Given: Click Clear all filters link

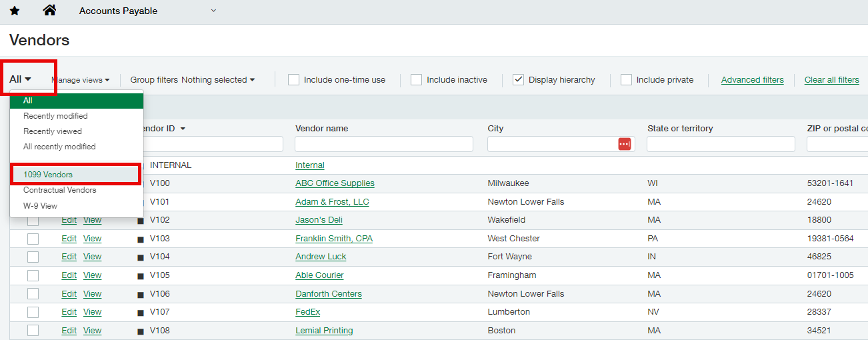Looking at the screenshot, I should coord(832,80).
